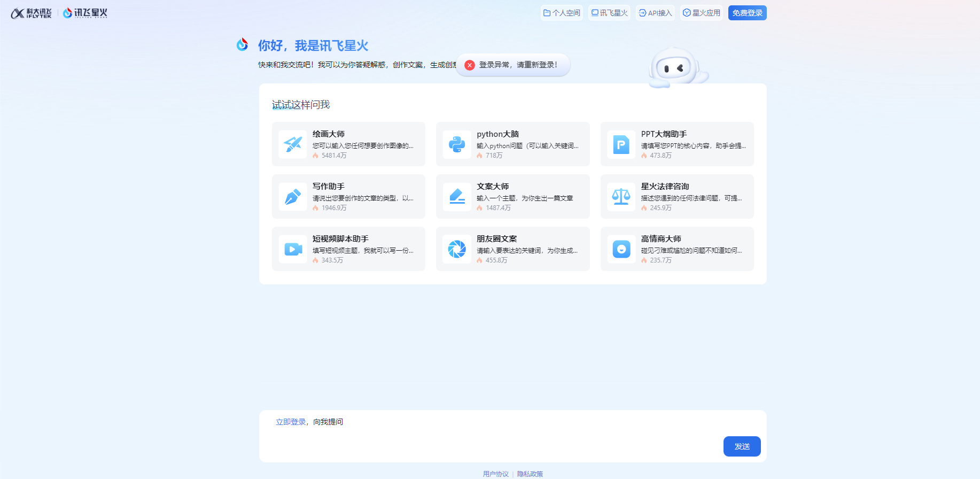
Task: Click the flame icon beside the greeting
Action: pyautogui.click(x=243, y=44)
